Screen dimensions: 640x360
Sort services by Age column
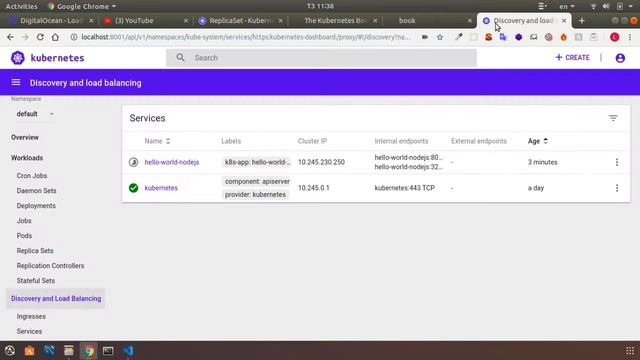tap(538, 141)
